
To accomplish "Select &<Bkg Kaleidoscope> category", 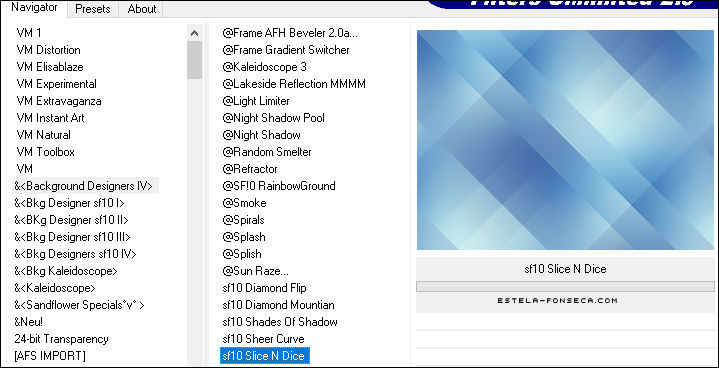I will point(66,271).
